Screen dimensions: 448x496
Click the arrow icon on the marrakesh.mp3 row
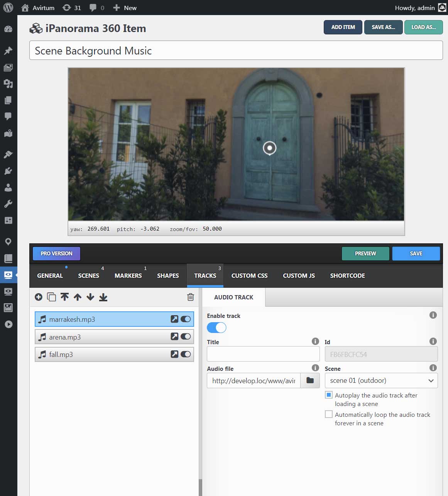pyautogui.click(x=174, y=319)
